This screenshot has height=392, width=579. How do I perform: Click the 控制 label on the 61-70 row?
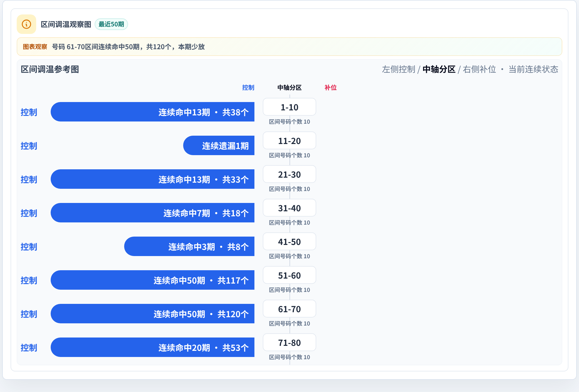pos(29,314)
